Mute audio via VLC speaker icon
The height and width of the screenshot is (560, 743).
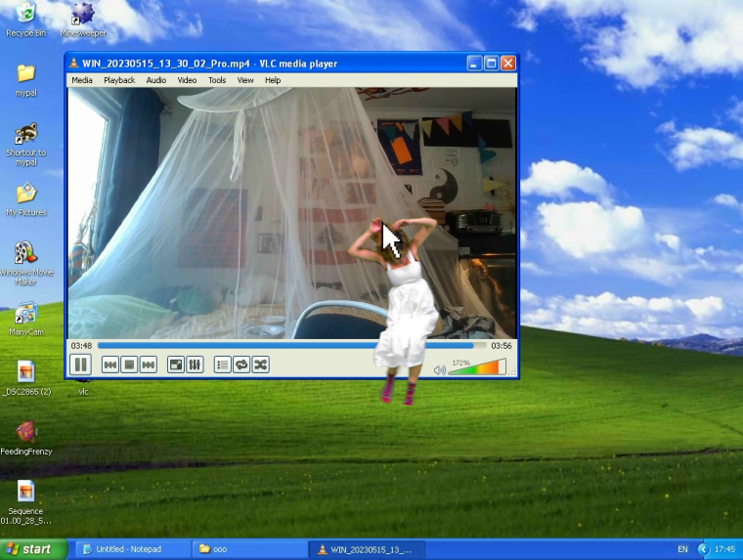click(x=439, y=370)
